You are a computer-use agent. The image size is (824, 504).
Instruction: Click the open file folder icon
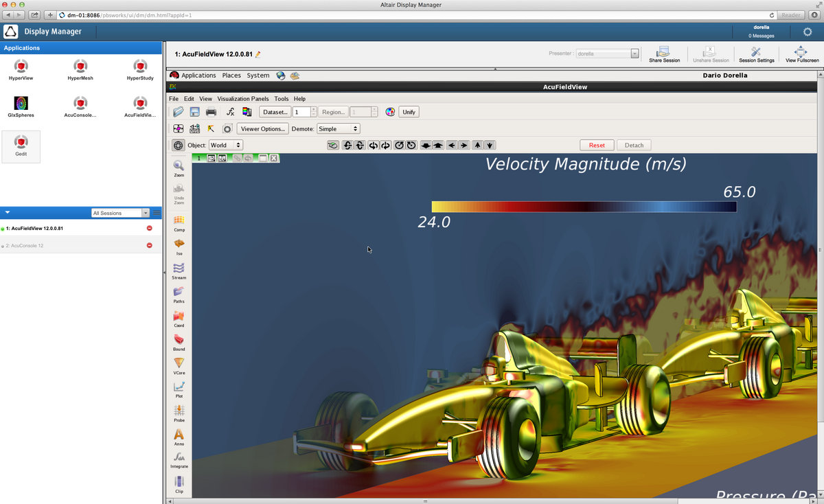(x=178, y=112)
